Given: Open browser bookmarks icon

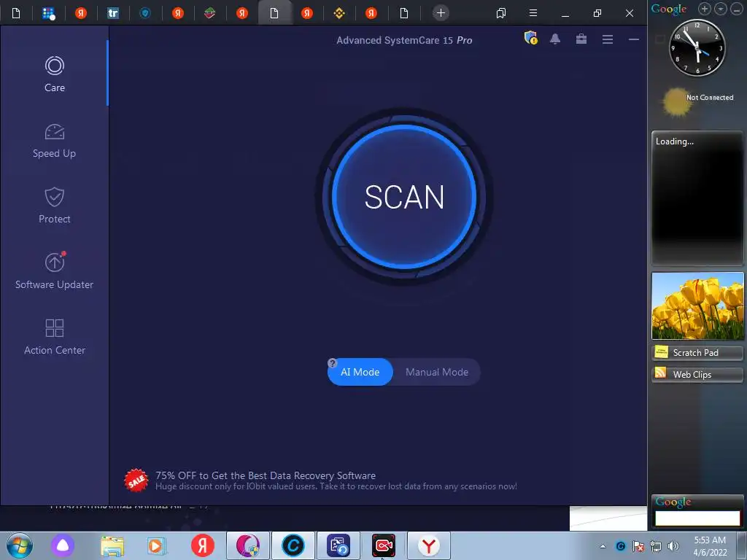Looking at the screenshot, I should [500, 13].
